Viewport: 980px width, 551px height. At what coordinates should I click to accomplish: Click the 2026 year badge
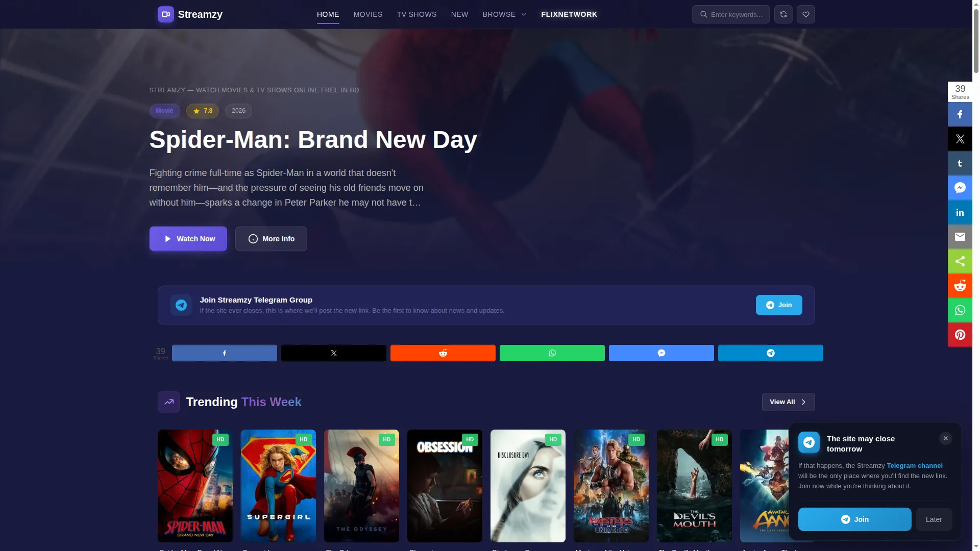(238, 111)
